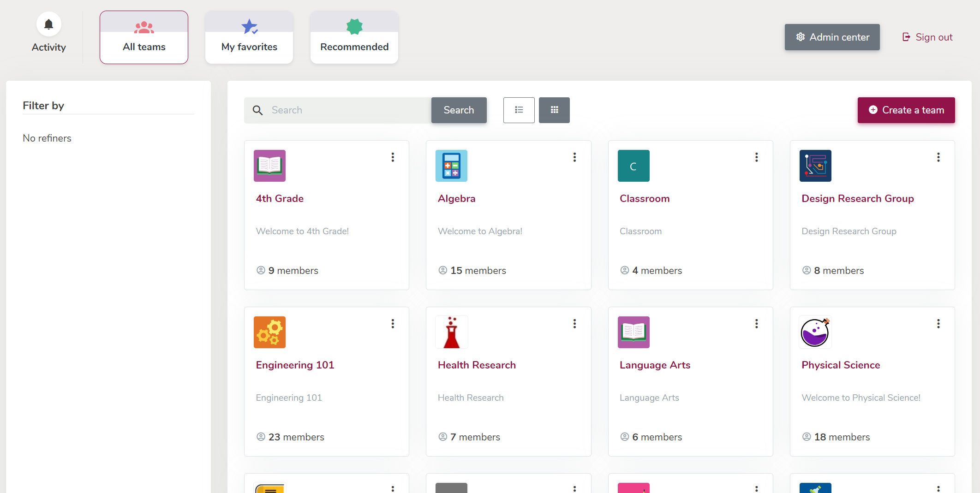Sign out of the portal

927,37
